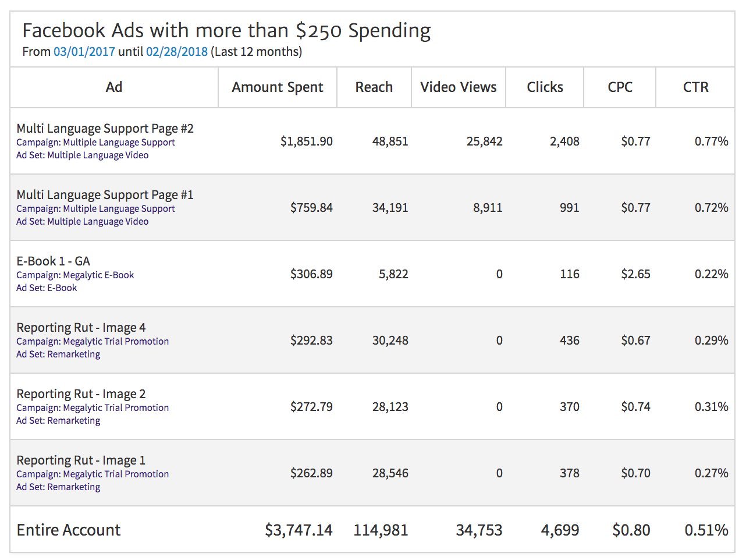Click the $1,851.90 amount spent cell
The height and width of the screenshot is (560, 746).
pos(306,141)
